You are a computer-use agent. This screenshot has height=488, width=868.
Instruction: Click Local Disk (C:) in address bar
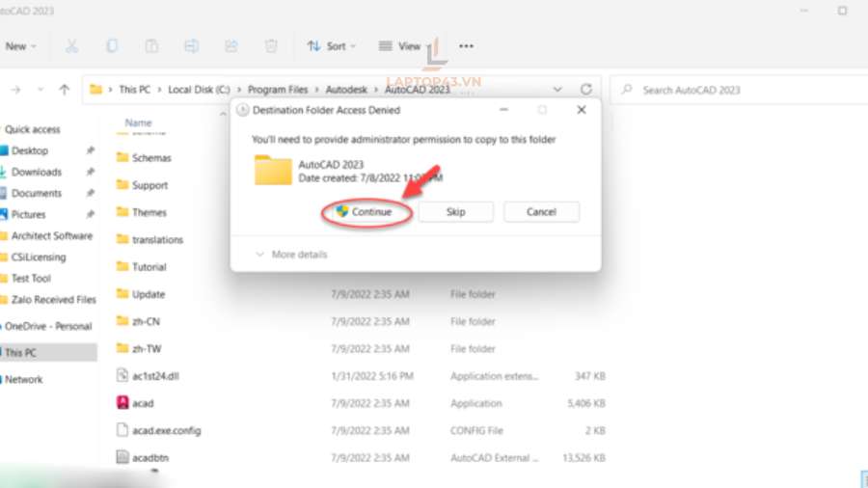click(199, 90)
